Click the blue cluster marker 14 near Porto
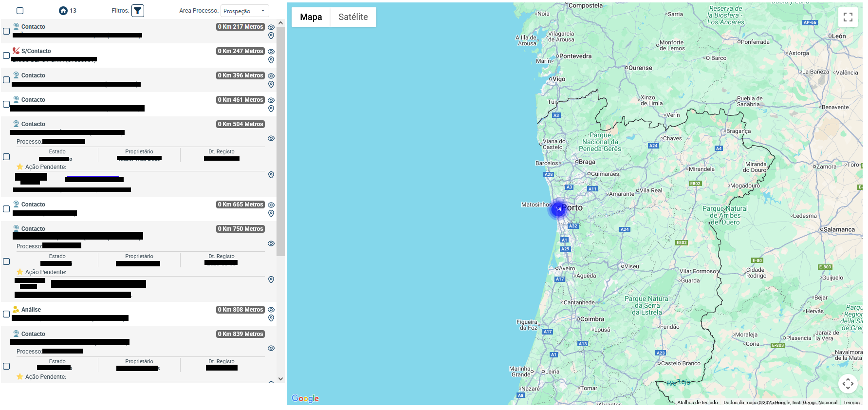Screen dimensions: 868x410 click(558, 209)
